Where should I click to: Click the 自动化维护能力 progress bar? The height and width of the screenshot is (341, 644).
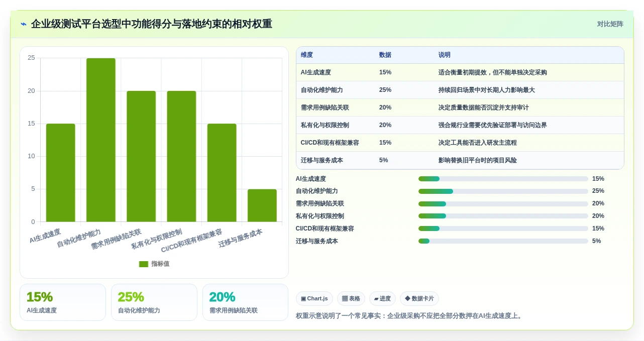click(x=503, y=191)
